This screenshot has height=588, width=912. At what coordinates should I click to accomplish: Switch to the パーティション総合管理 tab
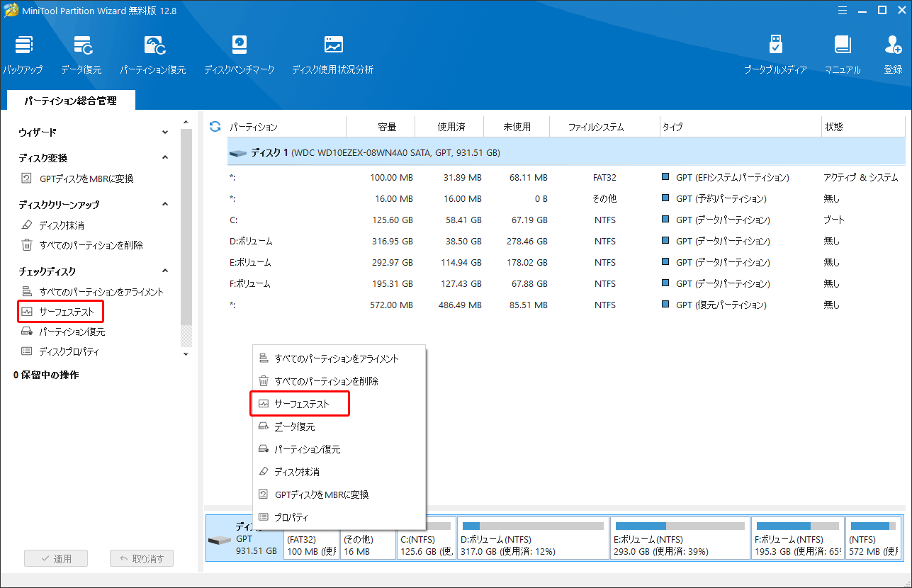[70, 101]
